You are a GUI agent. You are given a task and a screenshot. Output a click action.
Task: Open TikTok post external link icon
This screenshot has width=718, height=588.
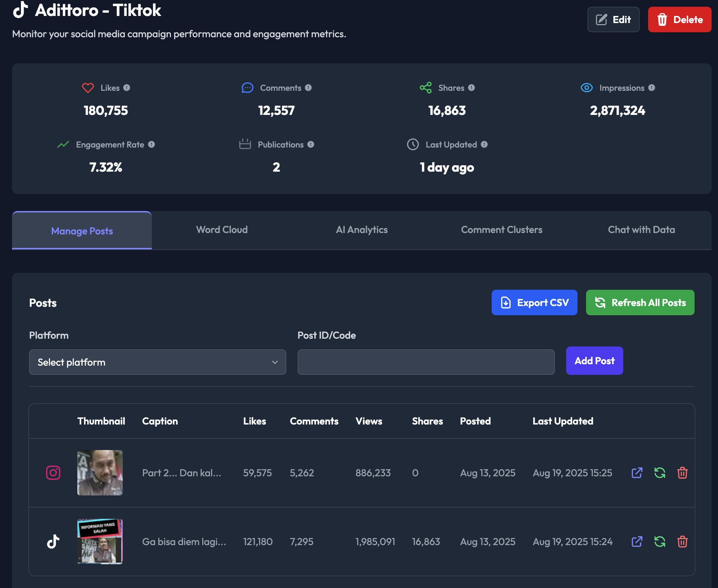637,542
